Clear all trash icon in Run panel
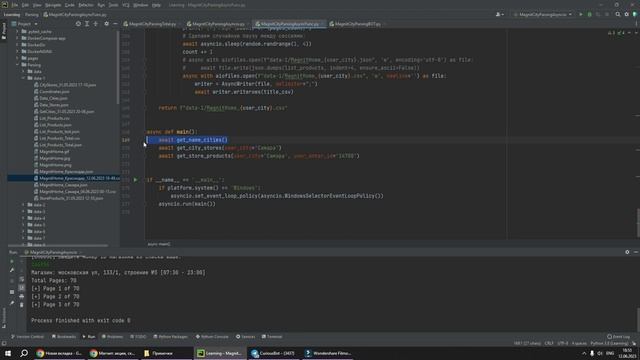 (x=22, y=304)
